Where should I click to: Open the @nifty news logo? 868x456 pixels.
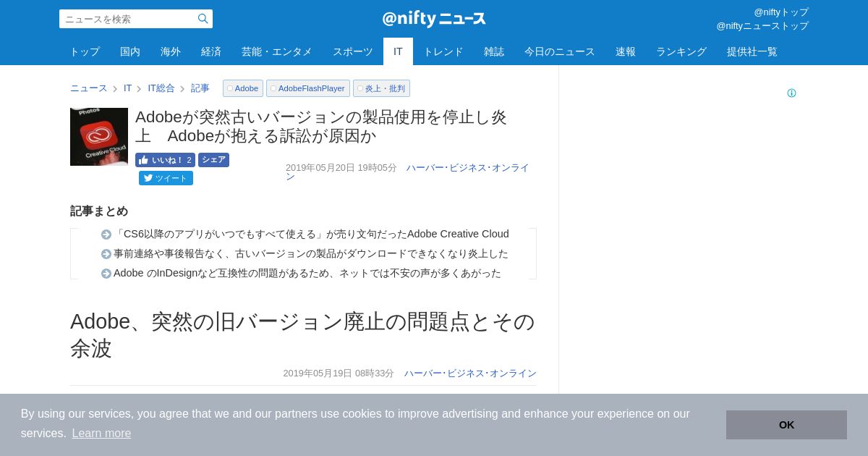(x=434, y=19)
